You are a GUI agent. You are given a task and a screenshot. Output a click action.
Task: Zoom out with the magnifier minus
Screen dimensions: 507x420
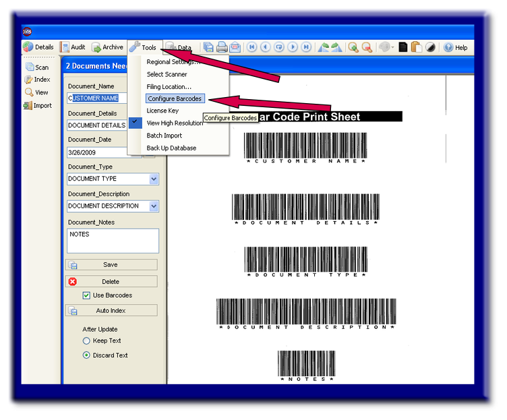pyautogui.click(x=367, y=47)
